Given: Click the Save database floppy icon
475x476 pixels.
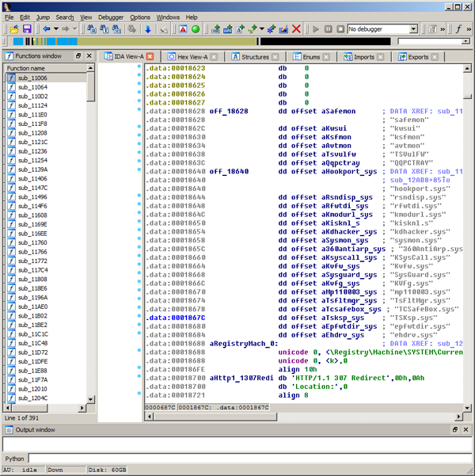Looking at the screenshot, I should pyautogui.click(x=26, y=29).
